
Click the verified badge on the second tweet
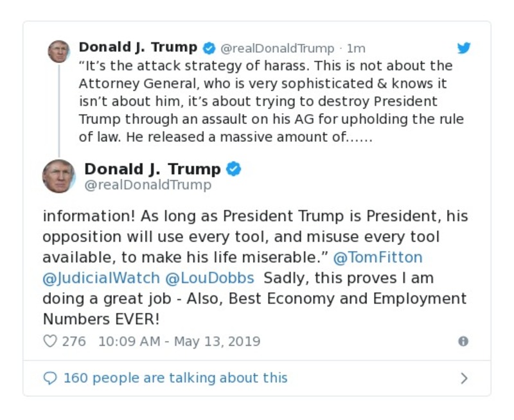(235, 169)
